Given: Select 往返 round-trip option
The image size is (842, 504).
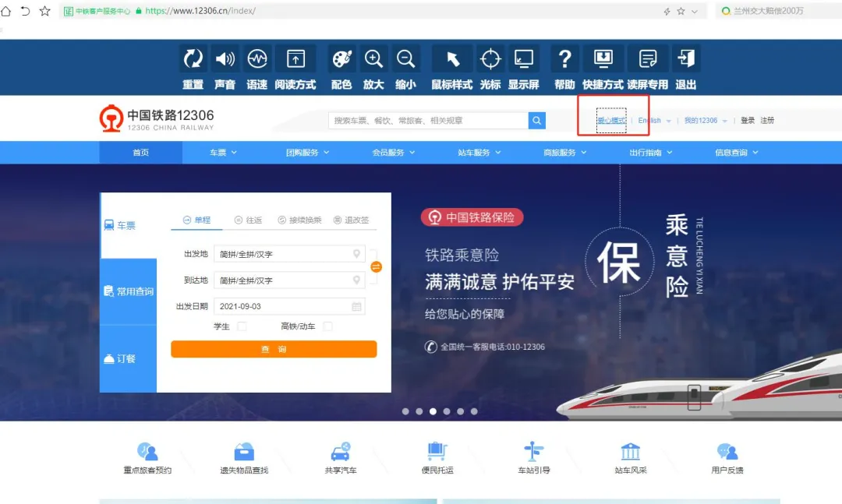Looking at the screenshot, I should (248, 220).
